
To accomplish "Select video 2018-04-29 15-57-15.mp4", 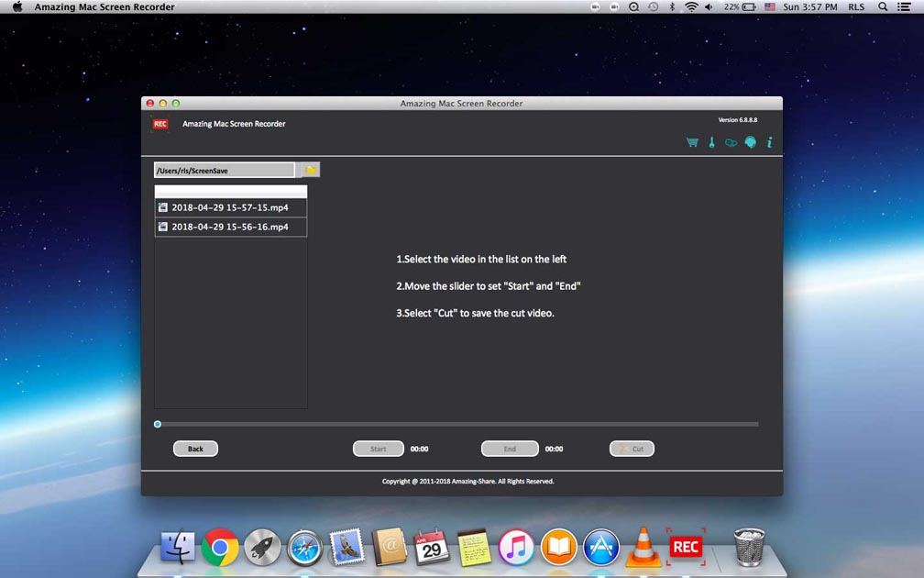I will click(230, 207).
